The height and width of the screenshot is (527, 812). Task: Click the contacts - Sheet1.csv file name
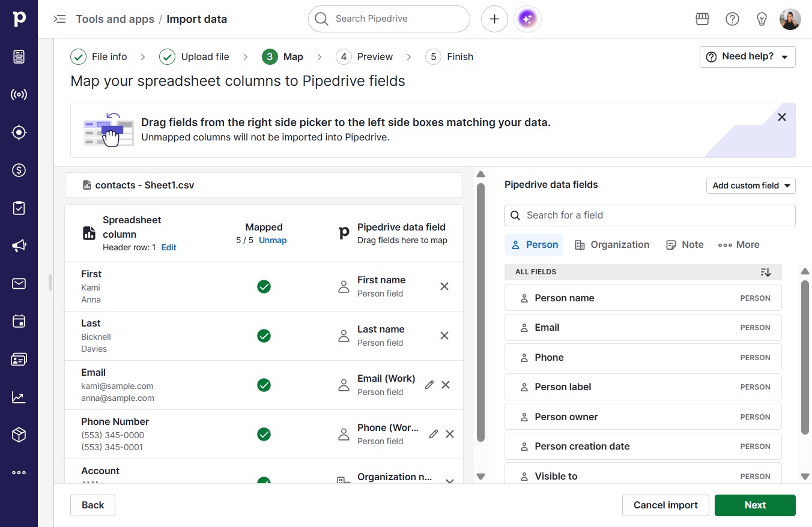[145, 185]
